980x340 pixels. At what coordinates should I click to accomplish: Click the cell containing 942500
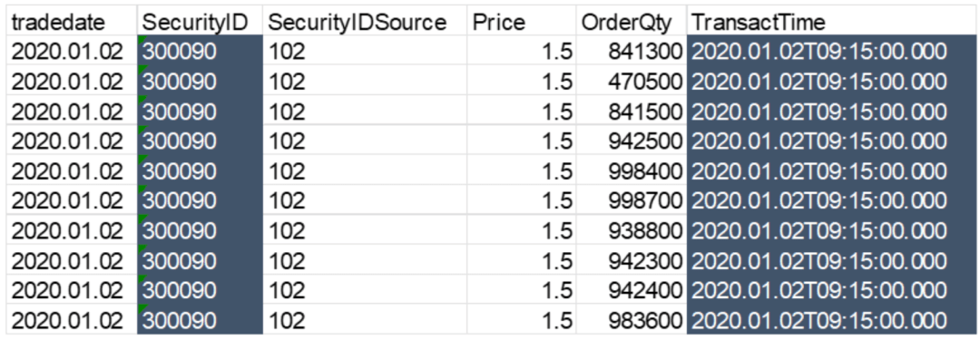click(632, 141)
